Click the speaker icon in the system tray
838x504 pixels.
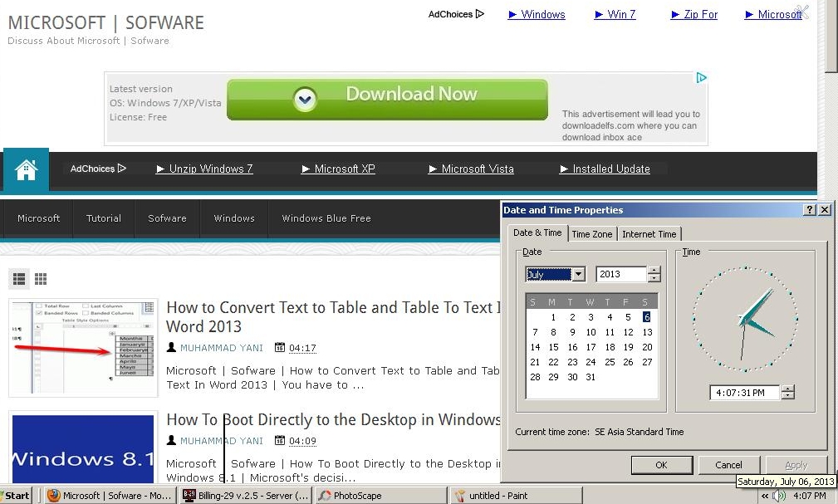[779, 495]
